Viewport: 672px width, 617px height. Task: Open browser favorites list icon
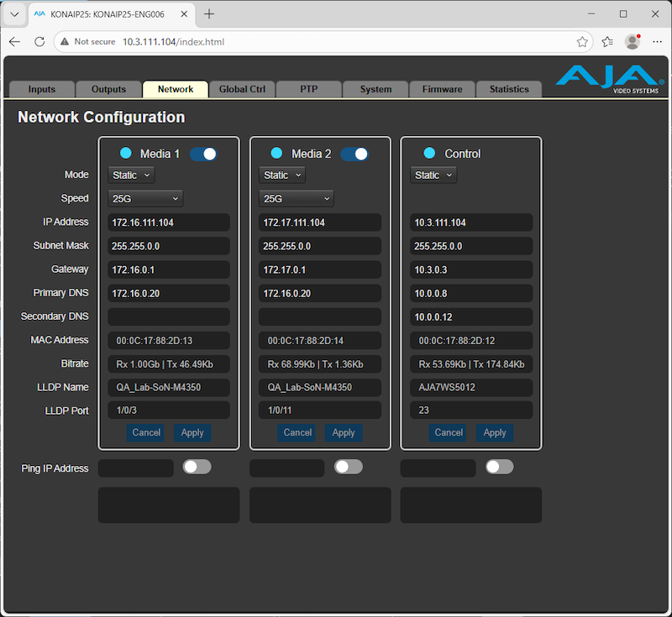(606, 40)
